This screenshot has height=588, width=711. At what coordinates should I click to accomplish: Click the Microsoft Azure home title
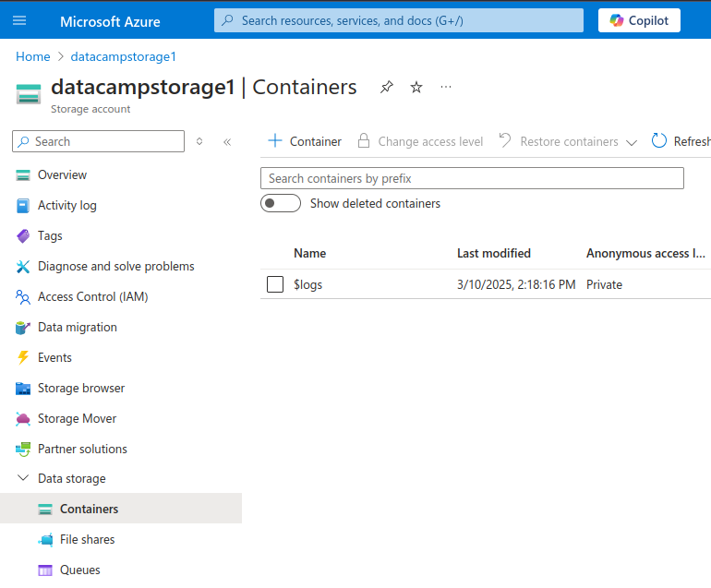[x=110, y=21]
